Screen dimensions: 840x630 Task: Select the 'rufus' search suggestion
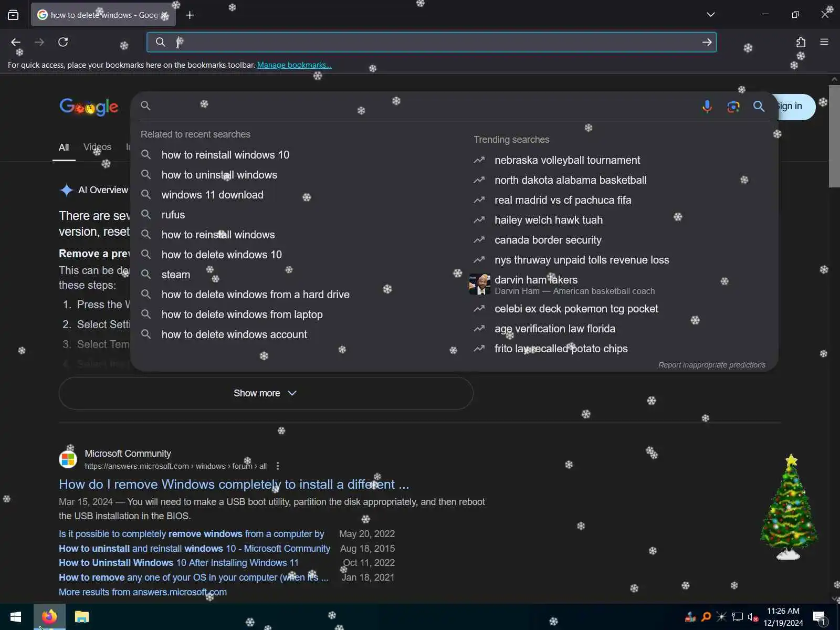(173, 215)
